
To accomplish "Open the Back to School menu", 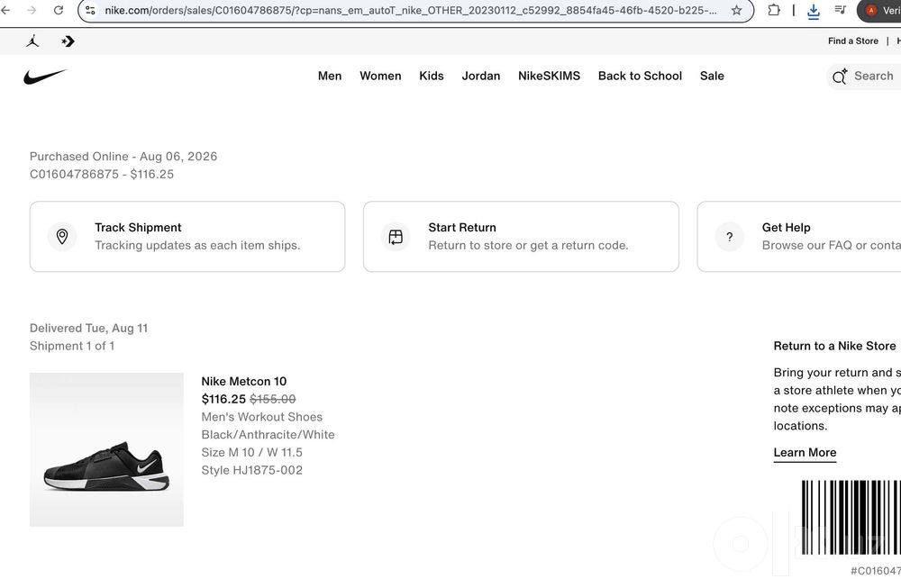I will point(640,76).
